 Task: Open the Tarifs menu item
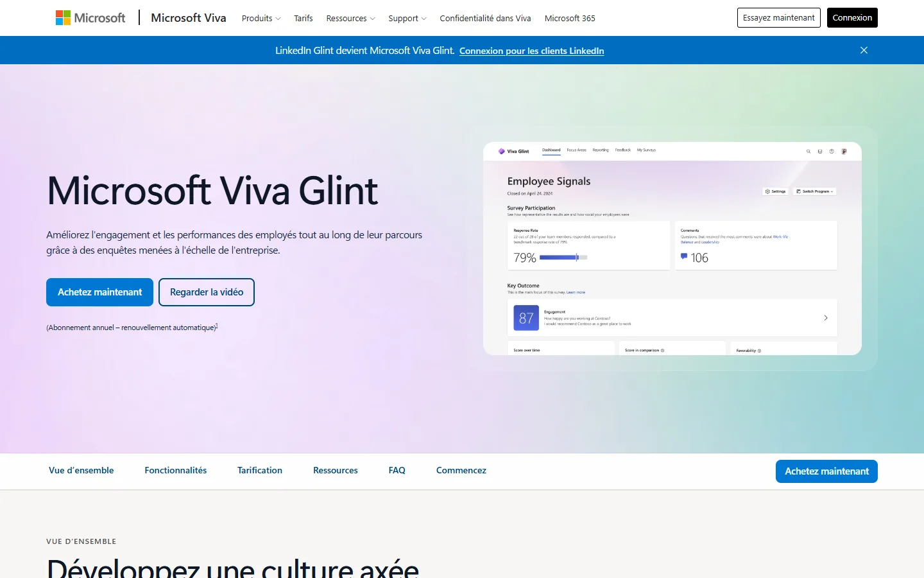click(x=304, y=18)
